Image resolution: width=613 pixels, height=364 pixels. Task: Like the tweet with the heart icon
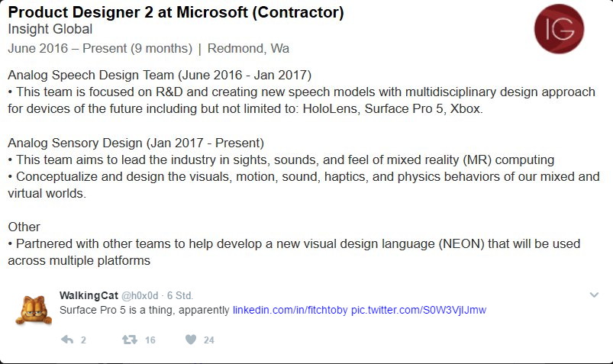coord(191,340)
